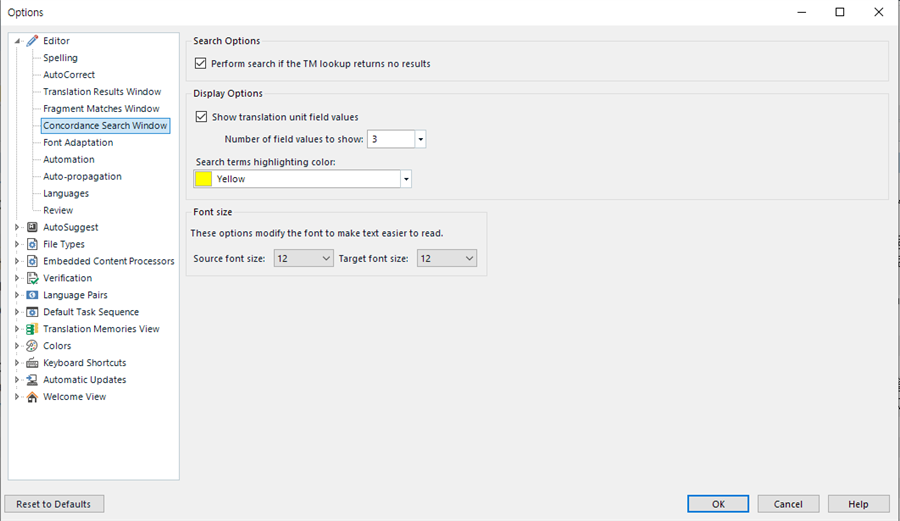Select Automation in the tree
This screenshot has width=900, height=521.
pos(69,160)
